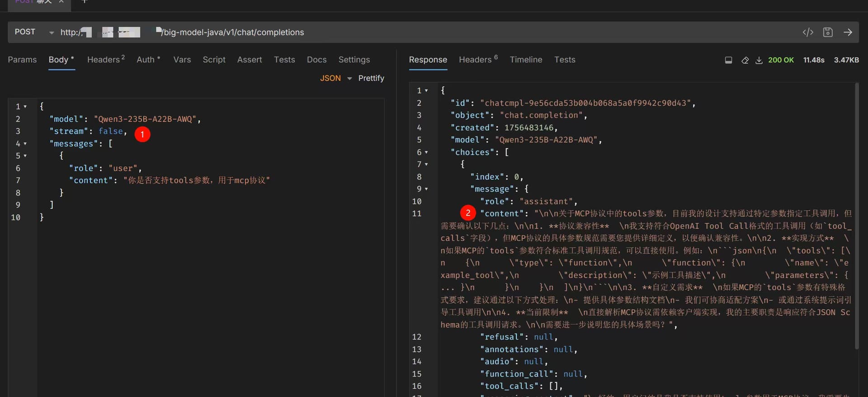Collapse the choices array fold arrow
Viewport: 868px width, 397px height.
426,152
